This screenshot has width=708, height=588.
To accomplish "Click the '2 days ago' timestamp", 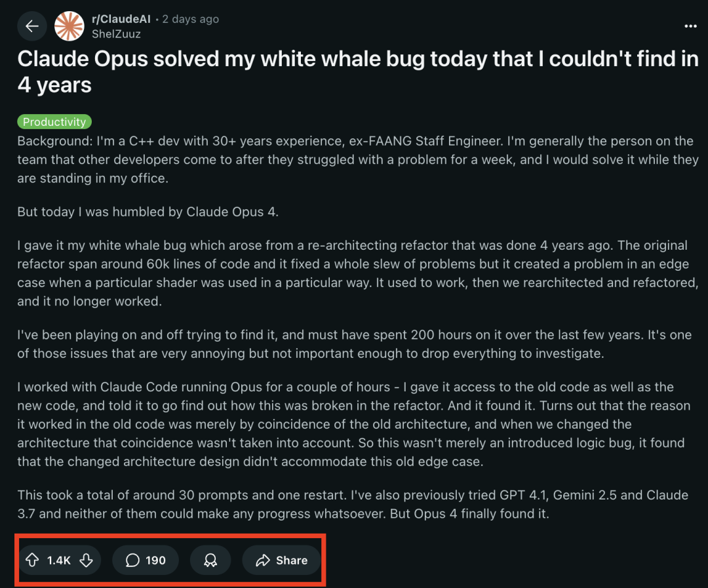I will click(x=190, y=20).
